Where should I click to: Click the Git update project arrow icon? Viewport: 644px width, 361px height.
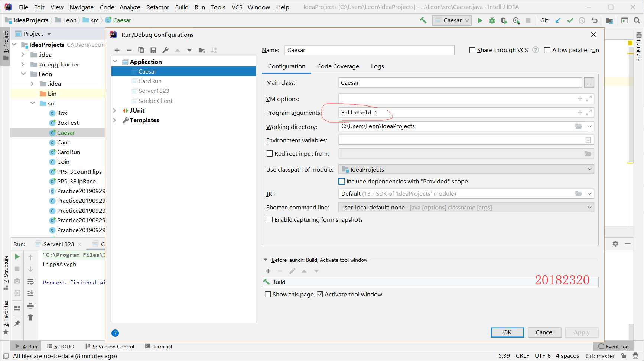click(558, 20)
